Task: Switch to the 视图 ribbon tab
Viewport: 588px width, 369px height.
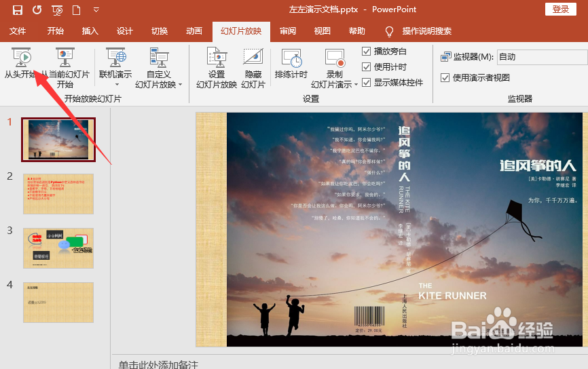Action: (x=322, y=31)
